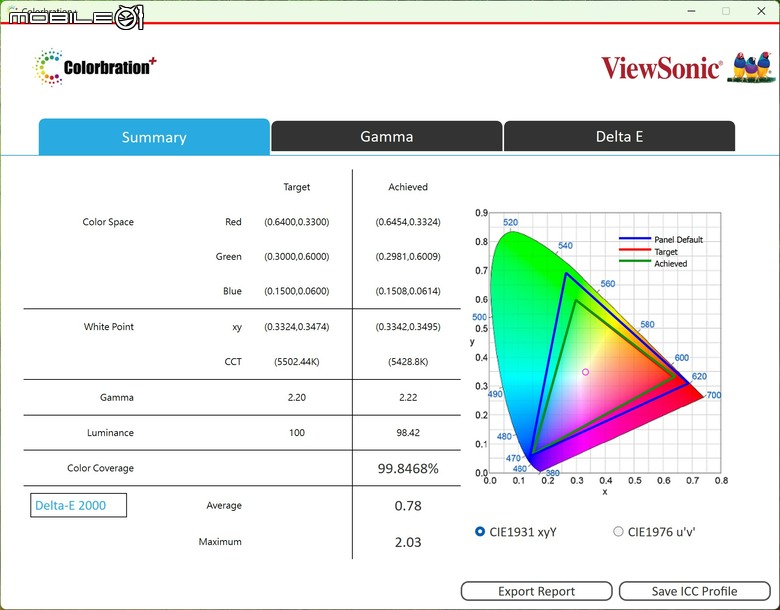The image size is (780, 610).
Task: Click the Achieved legend entry
Action: pyautogui.click(x=653, y=263)
